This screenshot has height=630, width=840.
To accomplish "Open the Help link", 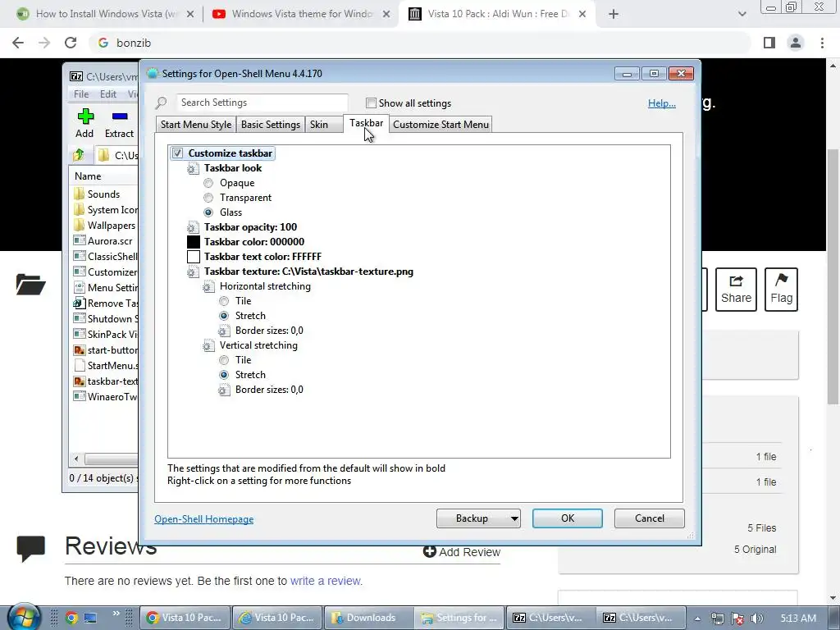I will click(x=662, y=103).
